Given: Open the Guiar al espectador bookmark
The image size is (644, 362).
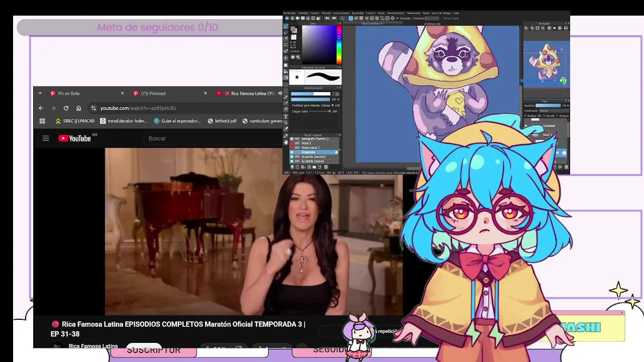Looking at the screenshot, I should tap(177, 121).
